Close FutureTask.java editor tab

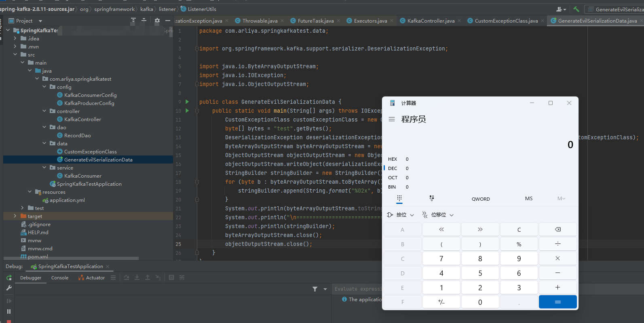[x=338, y=21]
